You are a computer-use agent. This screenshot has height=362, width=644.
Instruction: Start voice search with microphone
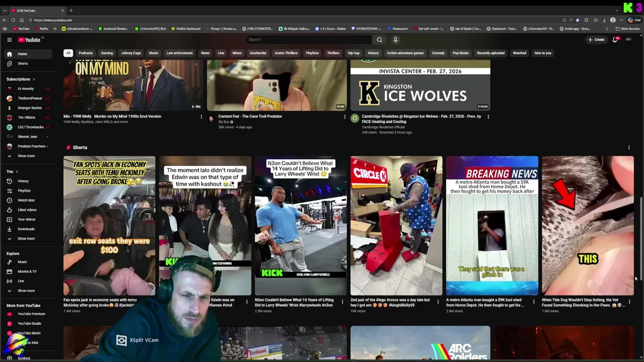(x=395, y=40)
